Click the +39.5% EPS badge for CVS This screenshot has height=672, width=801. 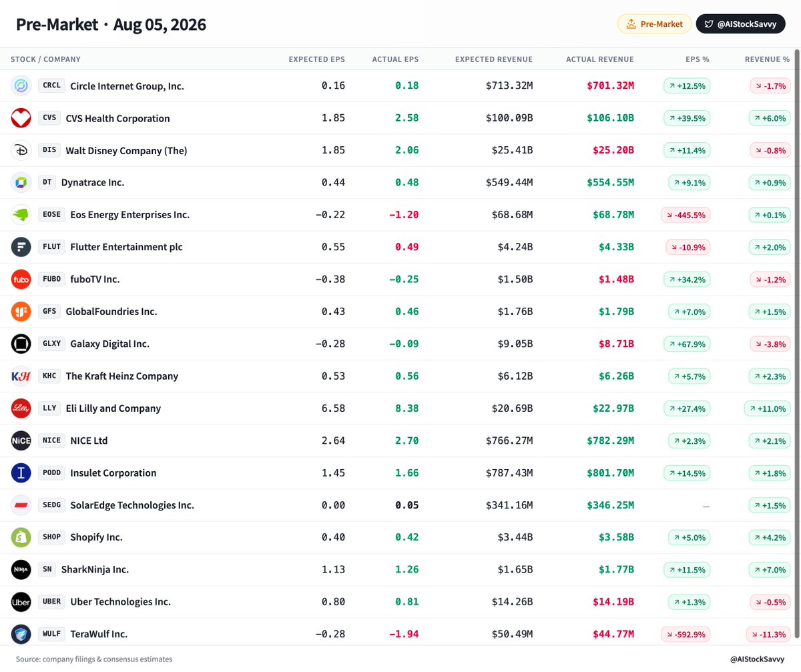point(687,118)
